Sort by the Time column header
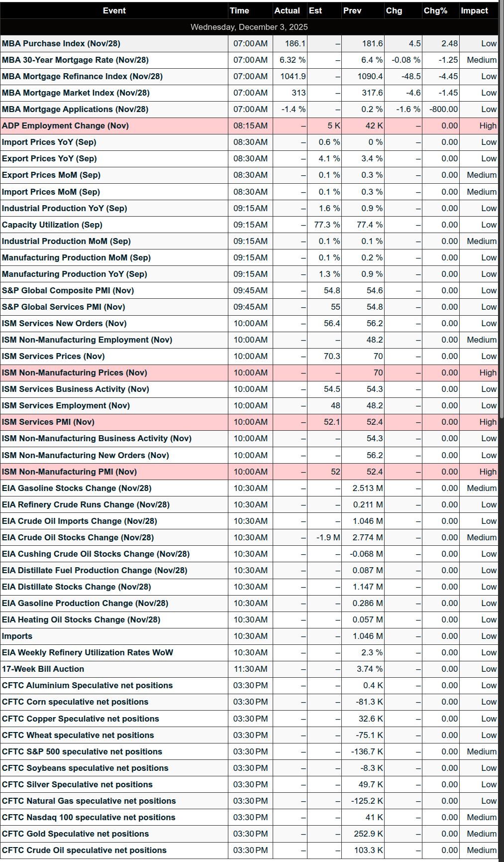504x862 pixels. click(x=239, y=10)
